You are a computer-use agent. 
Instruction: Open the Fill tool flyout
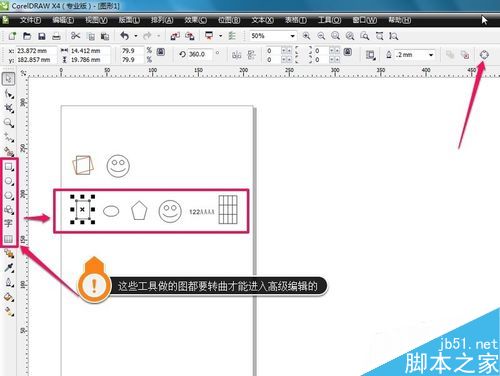[9, 297]
